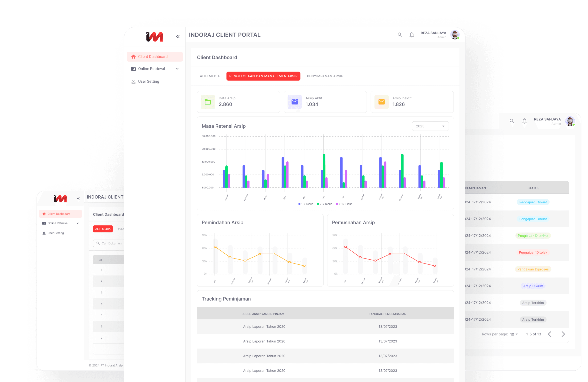Viewport: 588px width, 382px height.
Task: Click first Arsip Terkirim status badge
Action: tap(533, 303)
